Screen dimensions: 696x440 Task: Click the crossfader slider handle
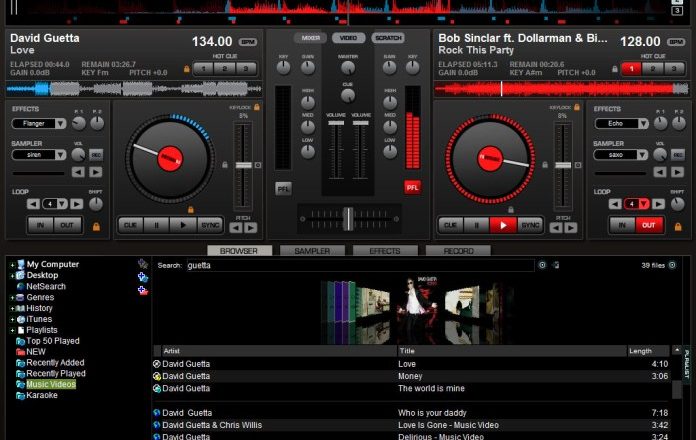[347, 217]
